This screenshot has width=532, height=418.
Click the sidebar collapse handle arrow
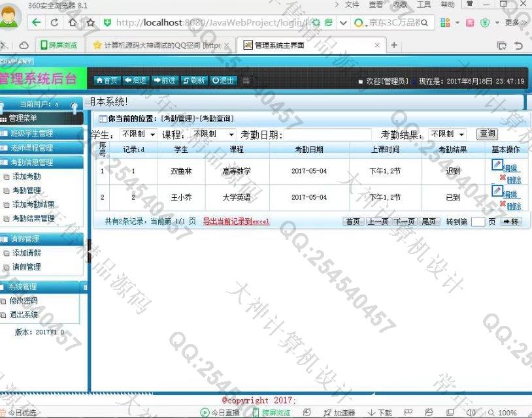[90, 251]
